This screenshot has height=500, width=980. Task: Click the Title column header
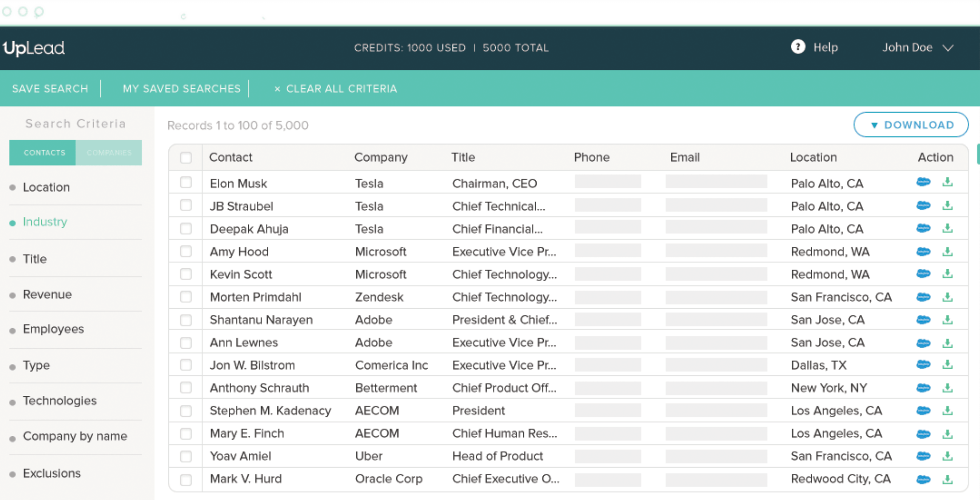463,157
